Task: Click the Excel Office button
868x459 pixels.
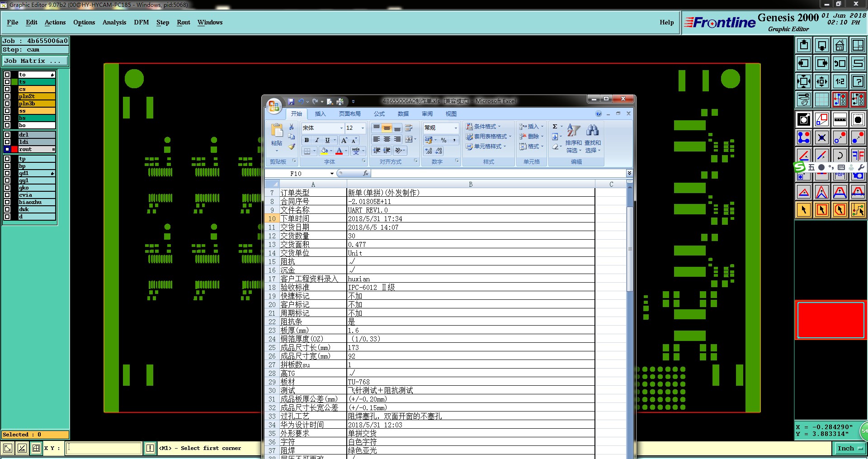Action: click(274, 106)
